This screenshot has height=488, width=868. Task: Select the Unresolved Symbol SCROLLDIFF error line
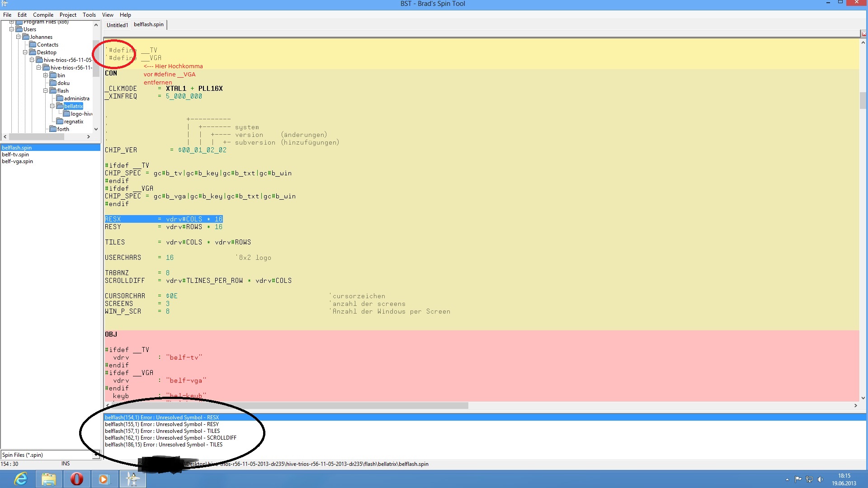pyautogui.click(x=170, y=438)
